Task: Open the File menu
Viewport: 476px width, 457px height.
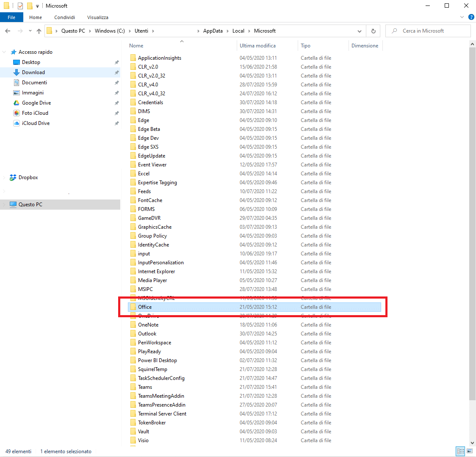Action: click(x=11, y=17)
